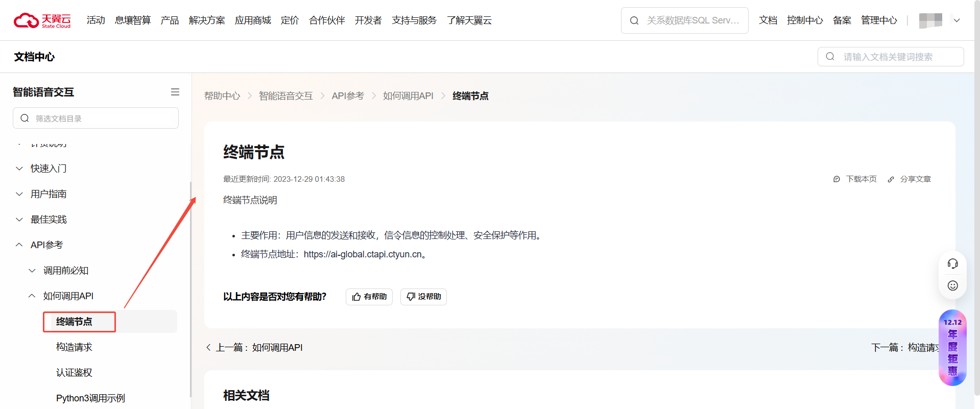The image size is (980, 409).
Task: Open 管理中心
Action: [x=879, y=20]
